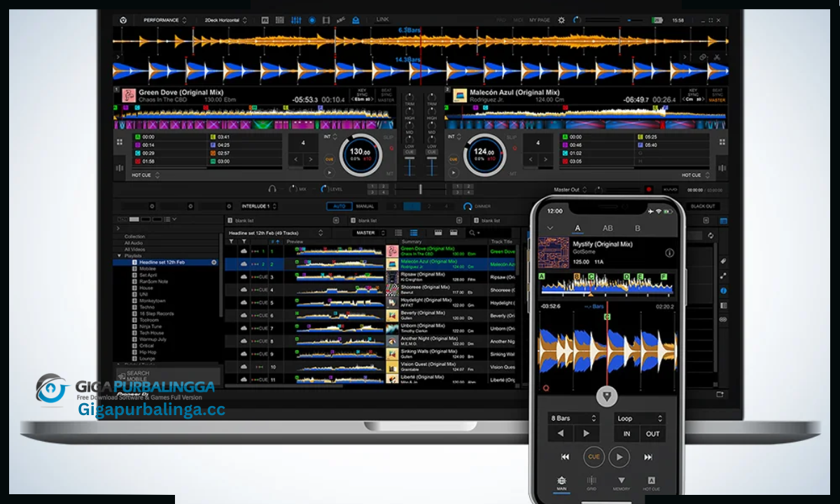Tap the phone's play button
Viewport: 840px width, 504px height.
click(619, 457)
